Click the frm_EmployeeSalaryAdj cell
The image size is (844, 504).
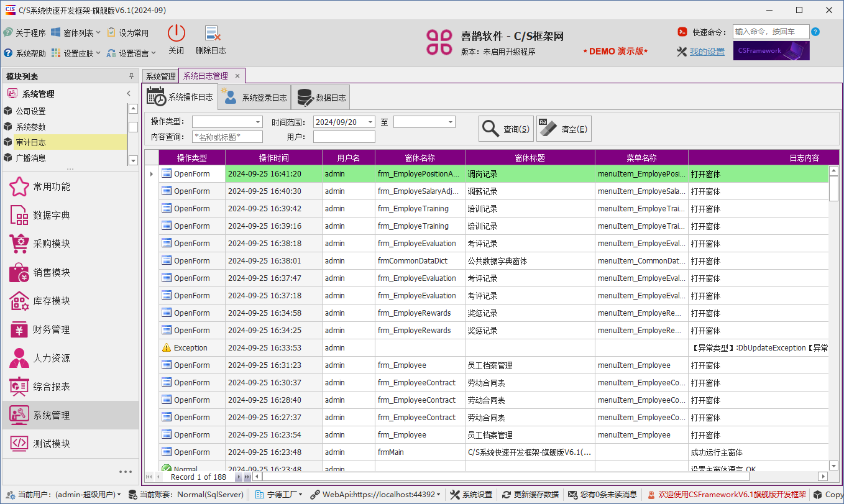click(420, 191)
